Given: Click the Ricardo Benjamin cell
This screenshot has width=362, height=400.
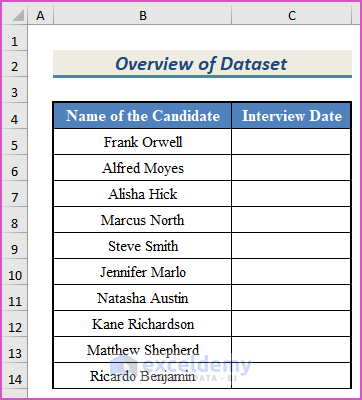Looking at the screenshot, I should pos(142,376).
